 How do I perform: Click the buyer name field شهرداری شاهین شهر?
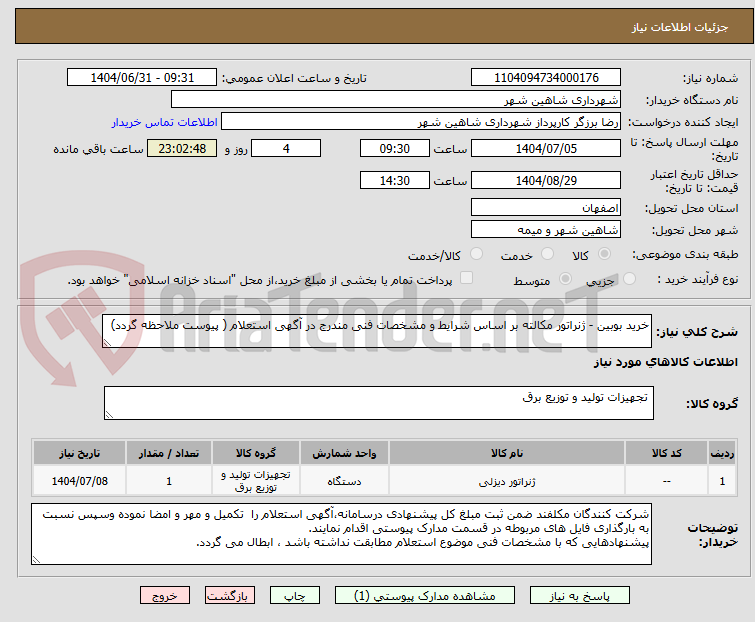click(x=396, y=100)
